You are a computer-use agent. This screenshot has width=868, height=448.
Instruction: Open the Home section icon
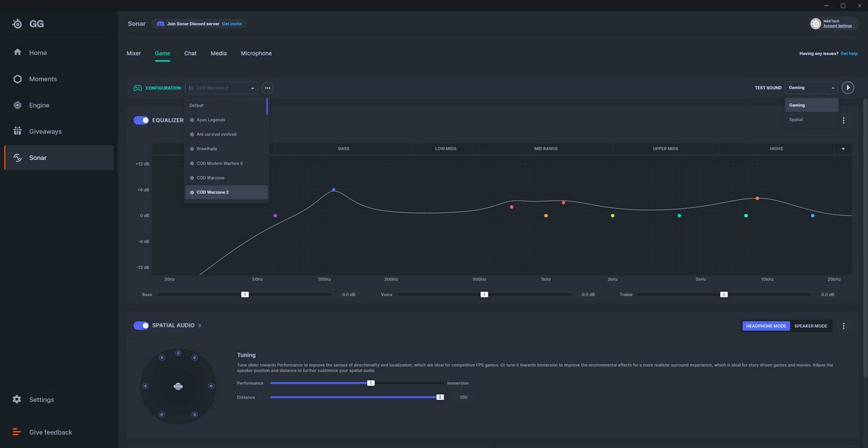click(17, 52)
